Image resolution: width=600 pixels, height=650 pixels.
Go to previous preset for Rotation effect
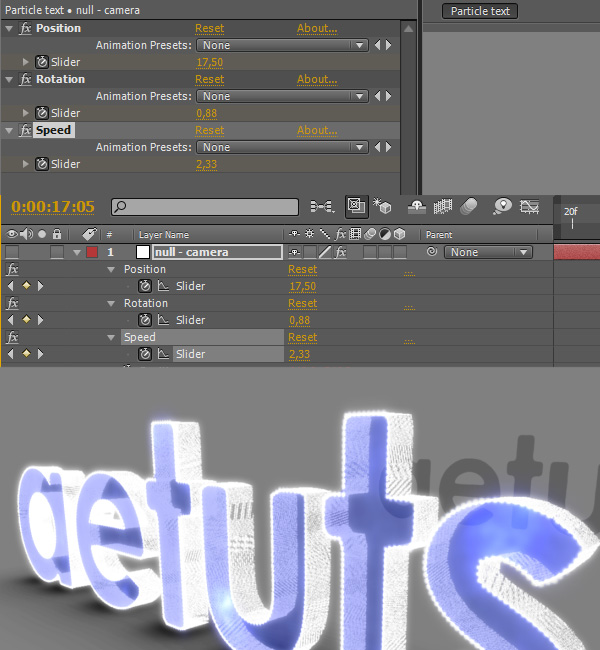click(377, 96)
